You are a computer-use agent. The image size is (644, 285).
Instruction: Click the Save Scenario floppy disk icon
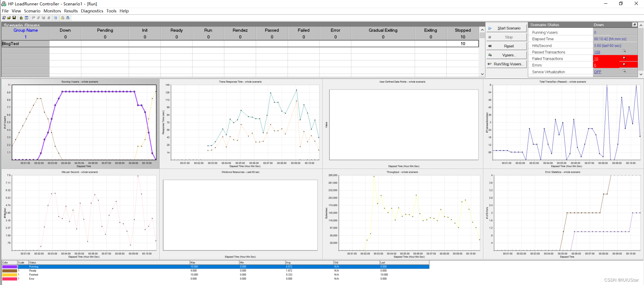pyautogui.click(x=14, y=18)
